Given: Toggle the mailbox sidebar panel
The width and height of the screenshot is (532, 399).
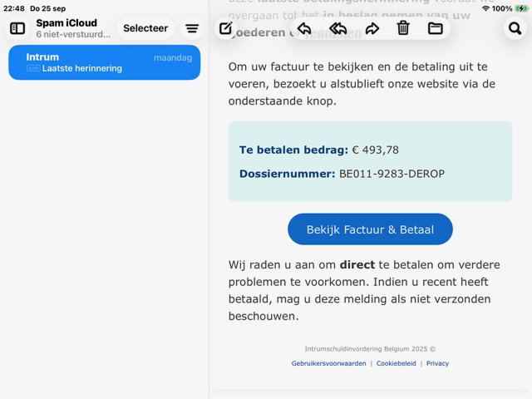Looking at the screenshot, I should click(x=17, y=28).
